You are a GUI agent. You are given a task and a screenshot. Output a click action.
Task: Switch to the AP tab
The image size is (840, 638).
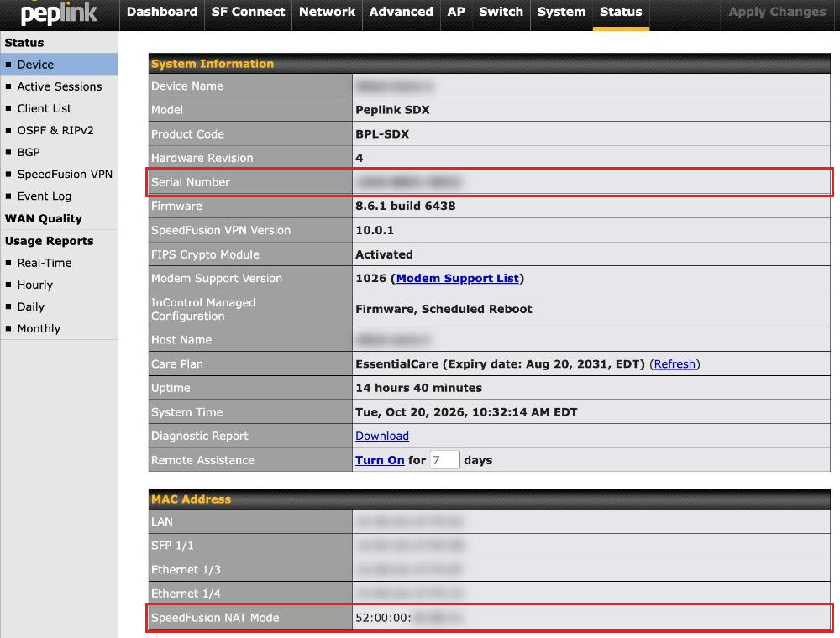(x=456, y=12)
